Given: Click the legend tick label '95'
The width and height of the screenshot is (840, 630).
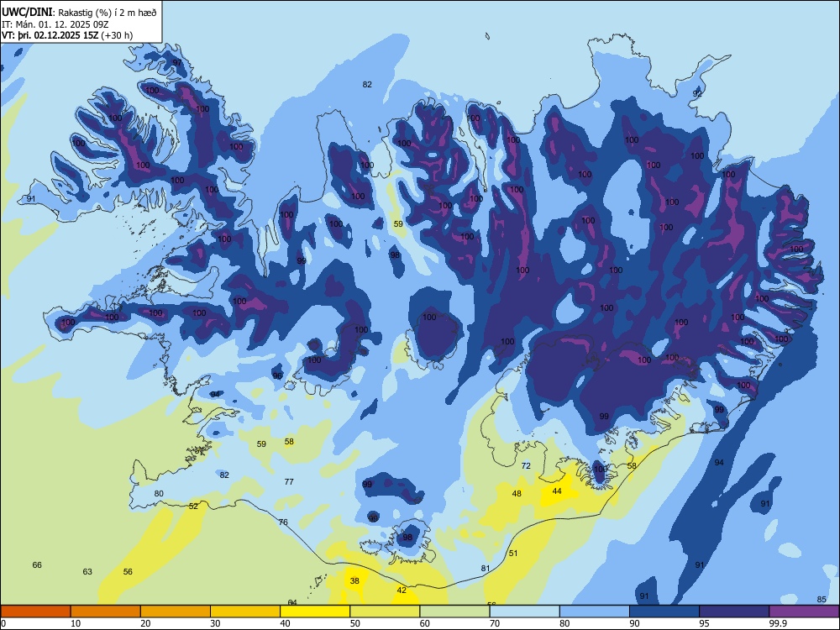Looking at the screenshot, I should click(x=704, y=623).
